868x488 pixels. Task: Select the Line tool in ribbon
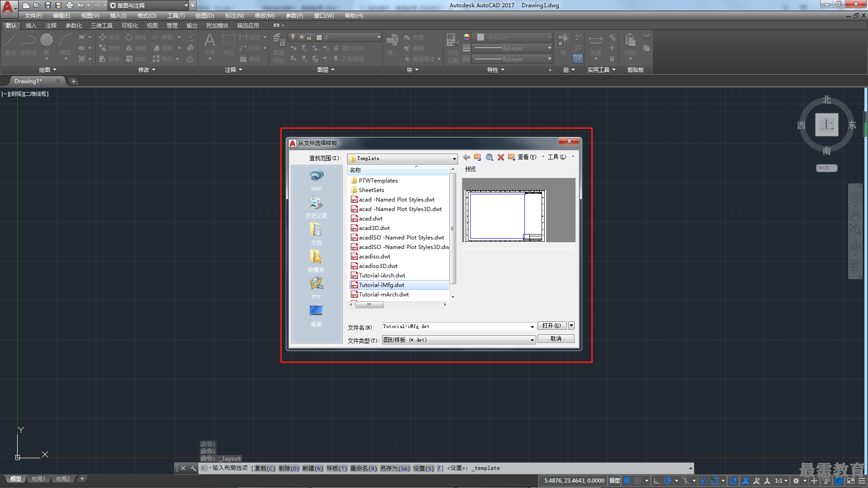pyautogui.click(x=10, y=44)
